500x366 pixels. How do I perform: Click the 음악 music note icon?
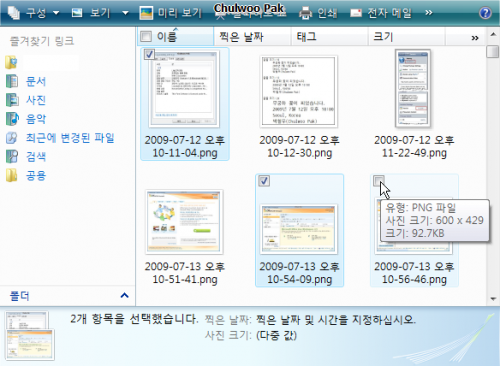tap(12, 119)
